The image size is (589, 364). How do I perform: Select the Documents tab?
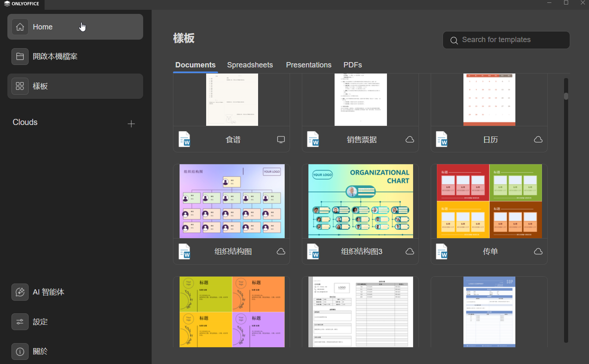195,65
